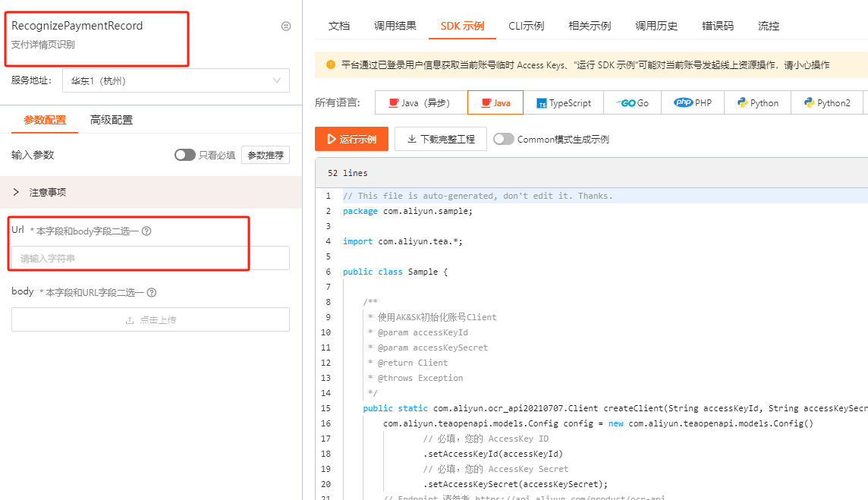Click the feedback smiley icon beside RecognizePaymentRecord
The image size is (868, 500).
285,26
